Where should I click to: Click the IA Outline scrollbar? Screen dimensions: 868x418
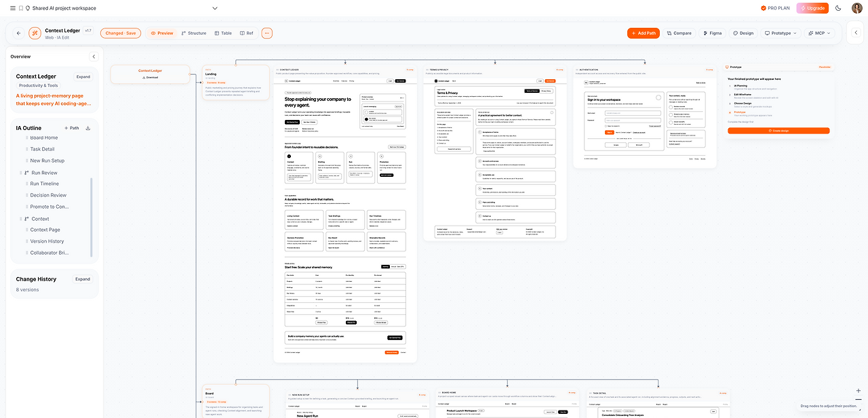pos(91,217)
